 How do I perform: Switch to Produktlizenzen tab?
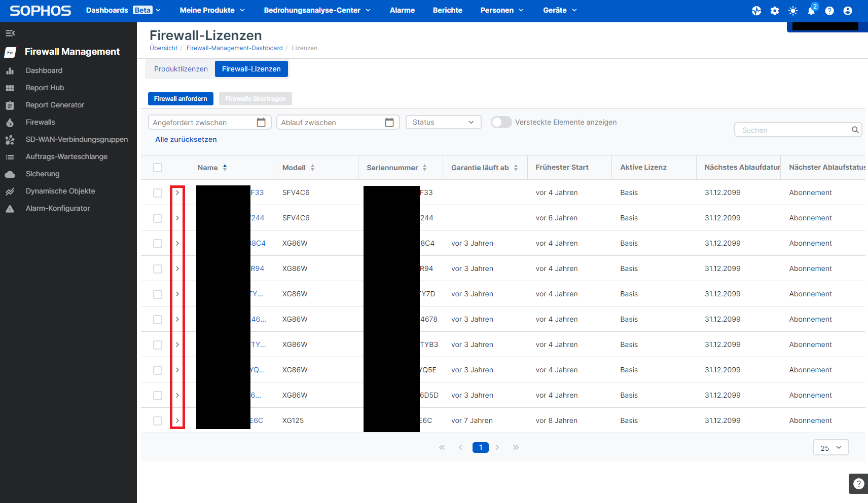181,69
